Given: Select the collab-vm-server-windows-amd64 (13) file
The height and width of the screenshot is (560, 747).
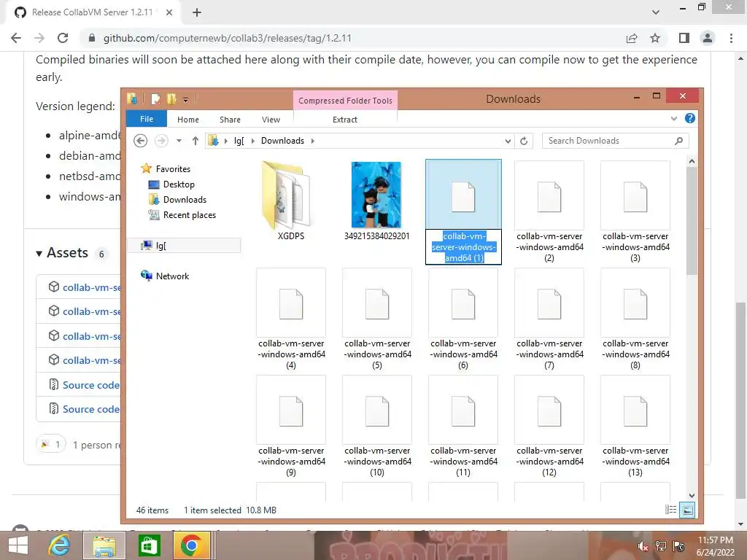Looking at the screenshot, I should coord(635,426).
